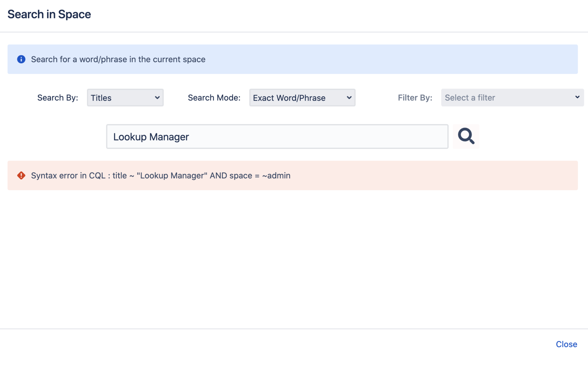Click the word 'Lookup' in the search box
This screenshot has height=378, width=588.
pos(130,137)
